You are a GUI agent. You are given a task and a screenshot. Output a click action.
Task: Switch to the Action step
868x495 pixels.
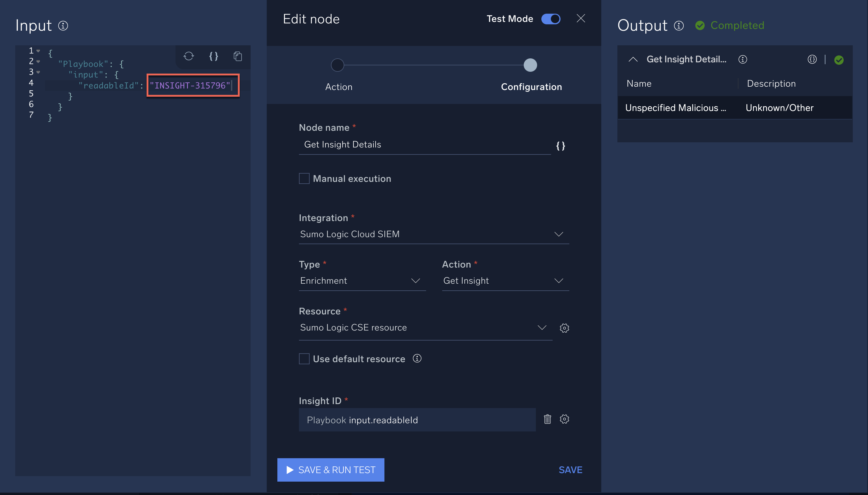337,65
